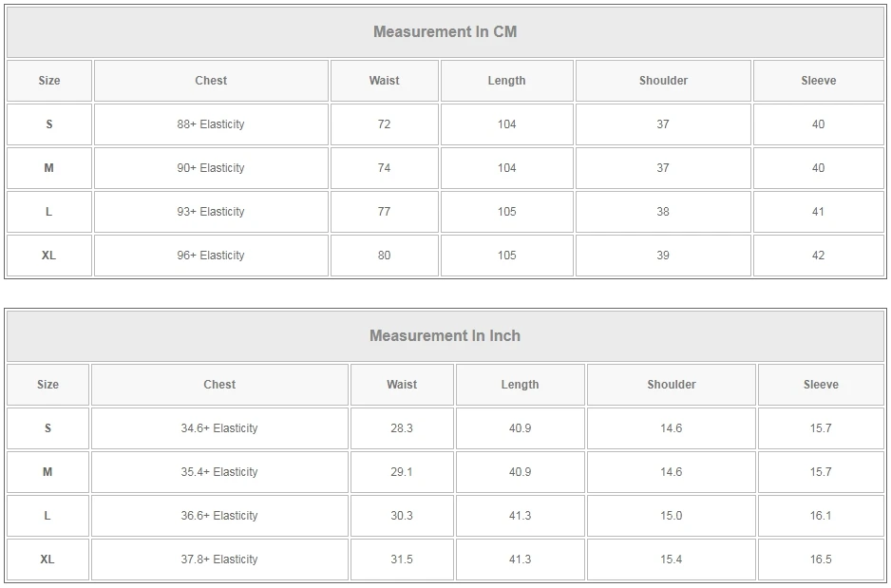Click the "Measurement In CM" table title
The image size is (891, 588).
coord(445,31)
